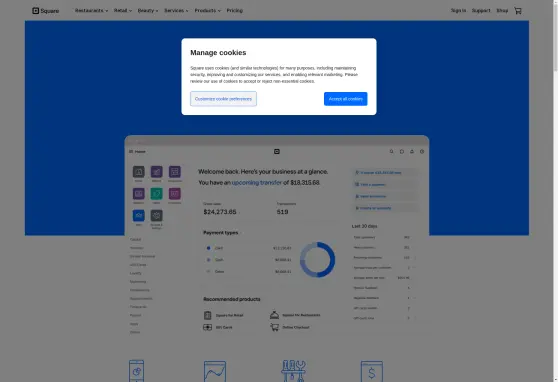Viewport: 558px width, 382px height.
Task: Click the search icon in dashboard preview
Action: coord(391,151)
